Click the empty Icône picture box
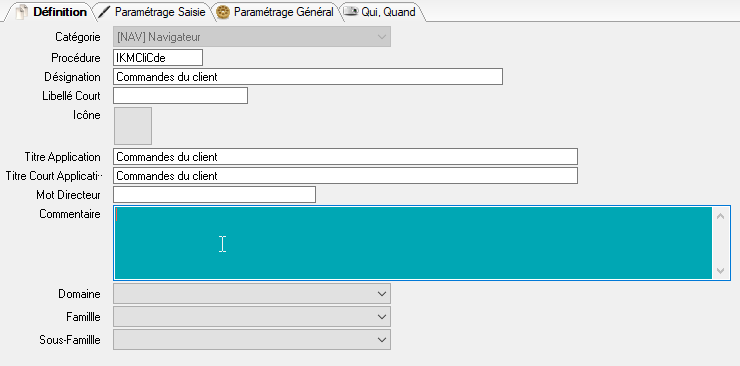This screenshot has width=740, height=366. [x=133, y=126]
